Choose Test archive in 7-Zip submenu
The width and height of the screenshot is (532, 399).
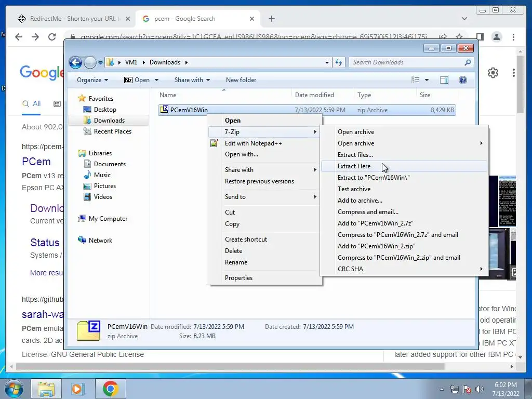click(404, 189)
